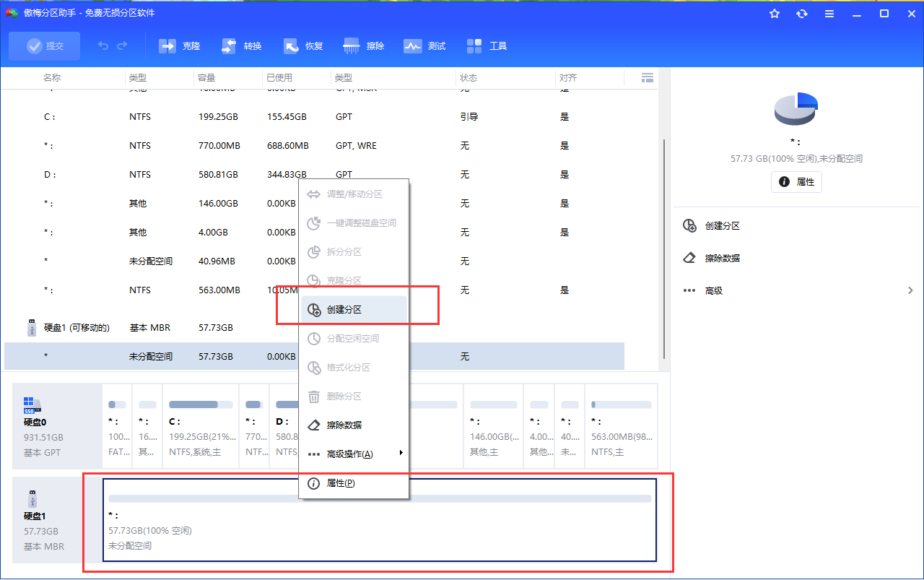Select the 硬盘1 (可移动的) disk row
This screenshot has height=580, width=924.
[x=77, y=328]
